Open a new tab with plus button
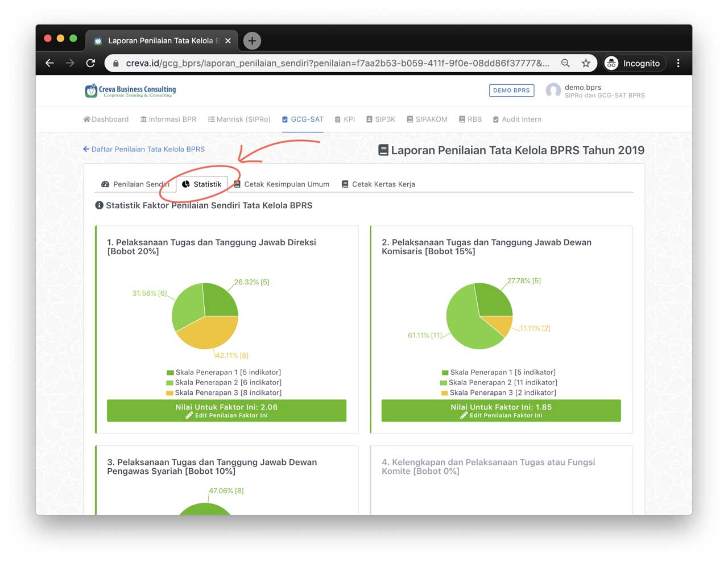 pyautogui.click(x=252, y=40)
